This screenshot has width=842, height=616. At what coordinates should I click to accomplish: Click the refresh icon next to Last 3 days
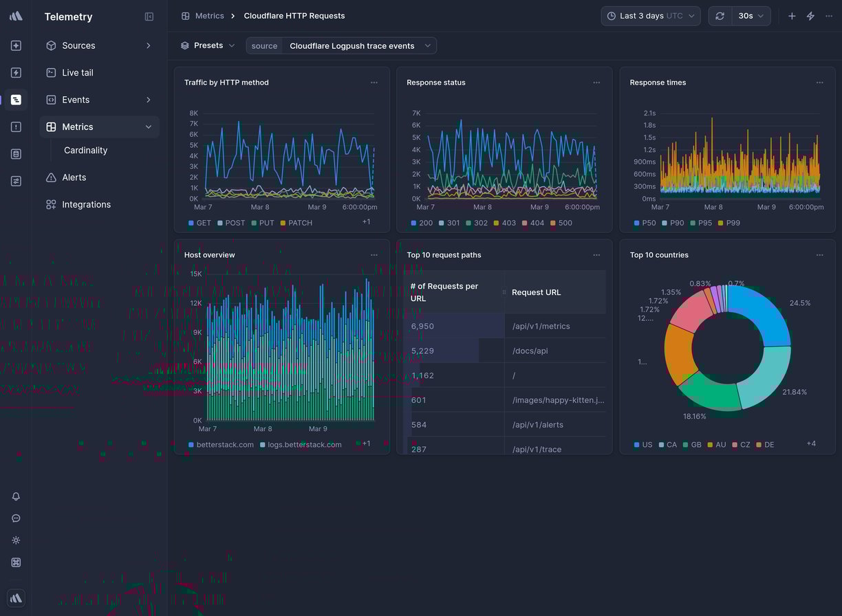(720, 15)
